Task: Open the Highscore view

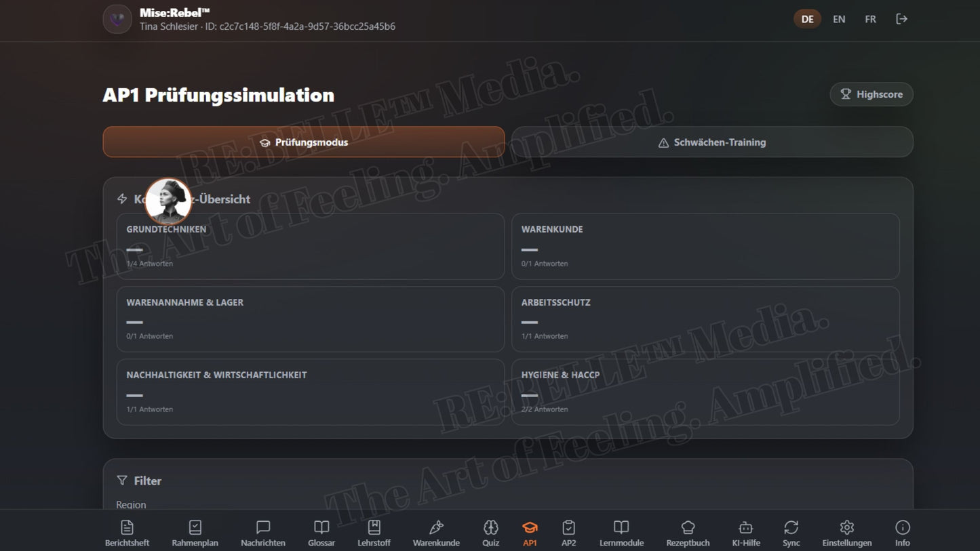Action: [871, 94]
